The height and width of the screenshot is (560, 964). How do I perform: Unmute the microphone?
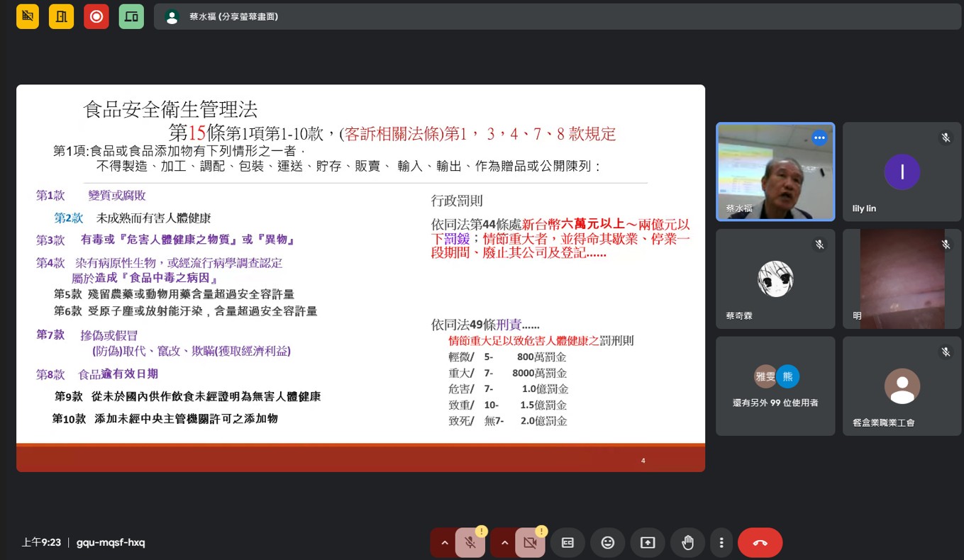pyautogui.click(x=470, y=542)
